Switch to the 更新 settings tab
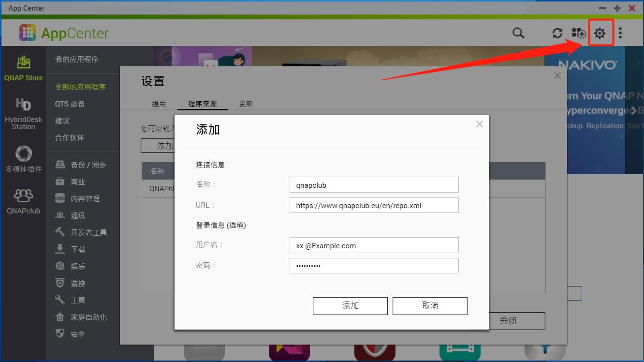Image resolution: width=644 pixels, height=362 pixels. tap(246, 103)
